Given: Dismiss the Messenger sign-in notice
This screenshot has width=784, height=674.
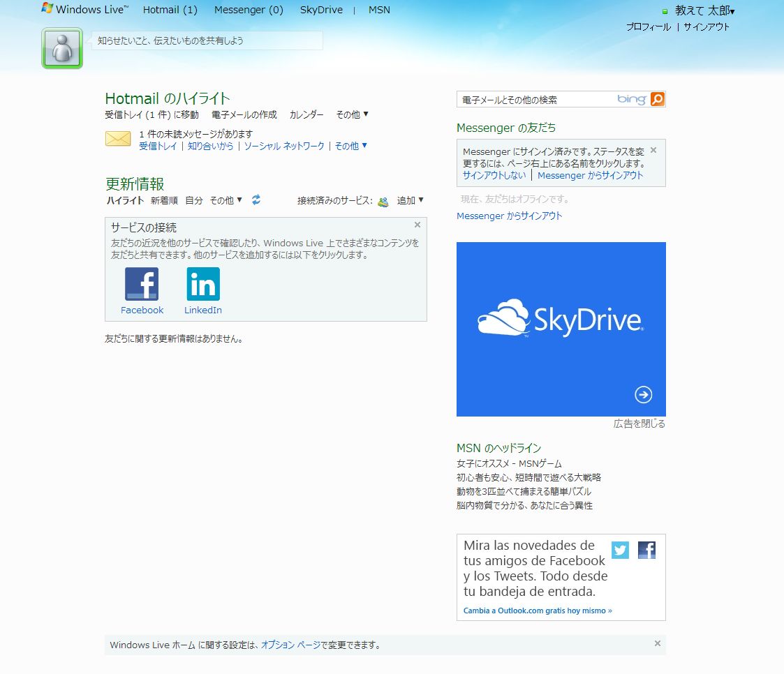Looking at the screenshot, I should pos(653,150).
